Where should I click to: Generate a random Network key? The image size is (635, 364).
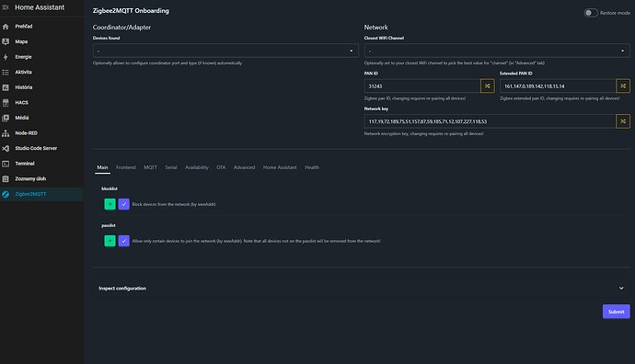623,121
